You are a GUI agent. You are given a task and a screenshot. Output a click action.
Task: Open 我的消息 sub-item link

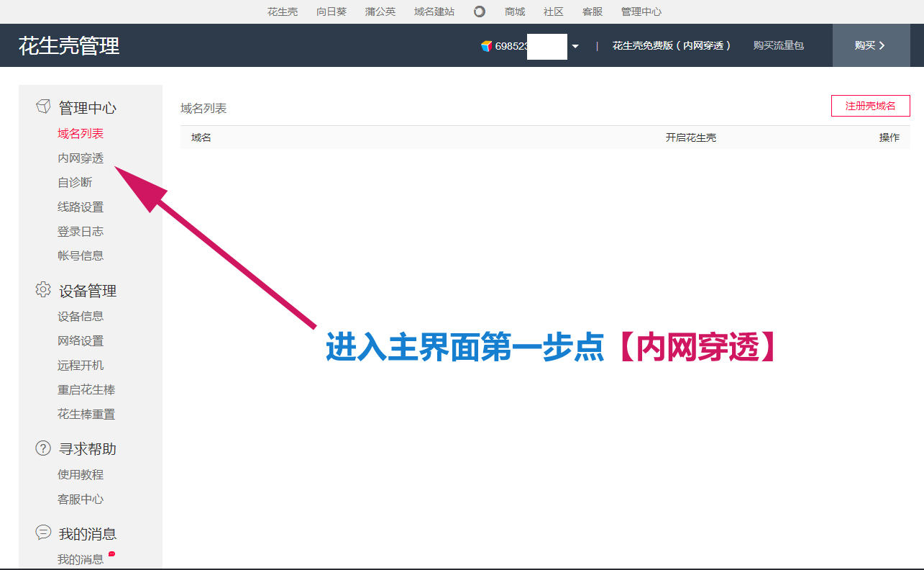81,559
